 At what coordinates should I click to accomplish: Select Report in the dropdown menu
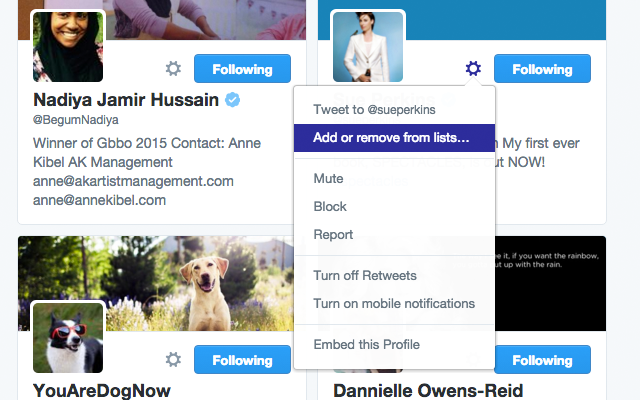click(x=394, y=235)
